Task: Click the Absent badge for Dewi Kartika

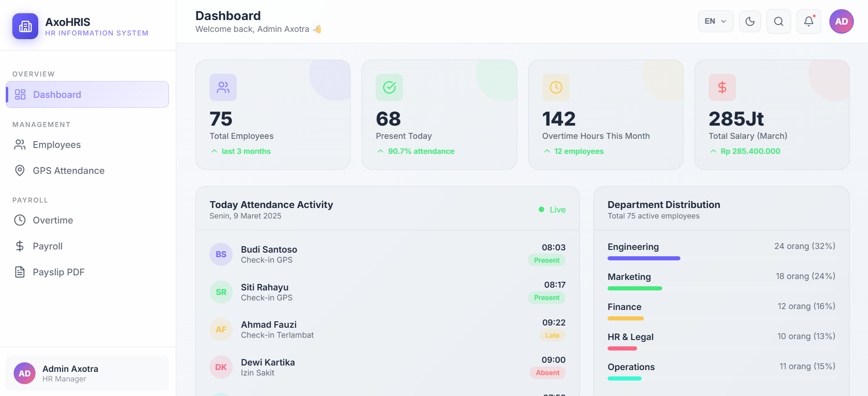Action: coord(547,373)
